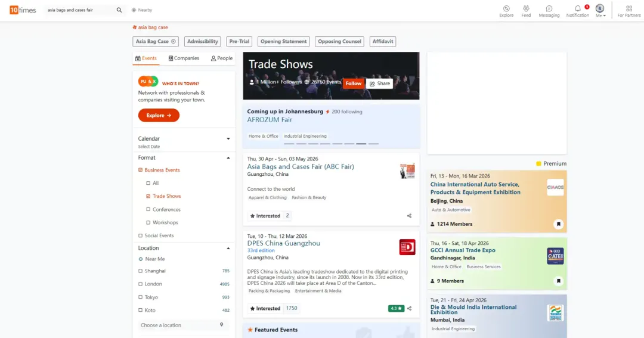This screenshot has height=338, width=644.
Task: Collapse the Format filter section
Action: click(x=228, y=158)
